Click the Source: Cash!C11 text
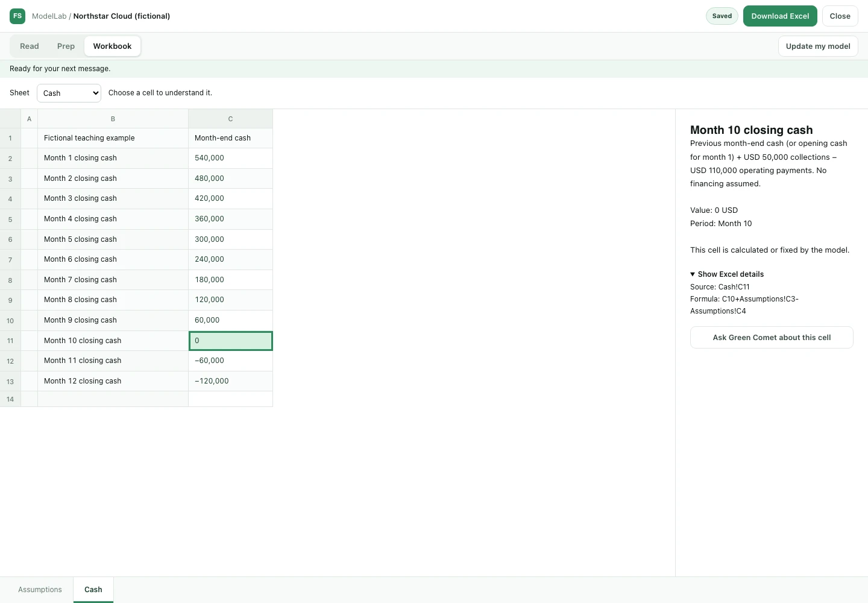The height and width of the screenshot is (603, 868). coord(720,287)
